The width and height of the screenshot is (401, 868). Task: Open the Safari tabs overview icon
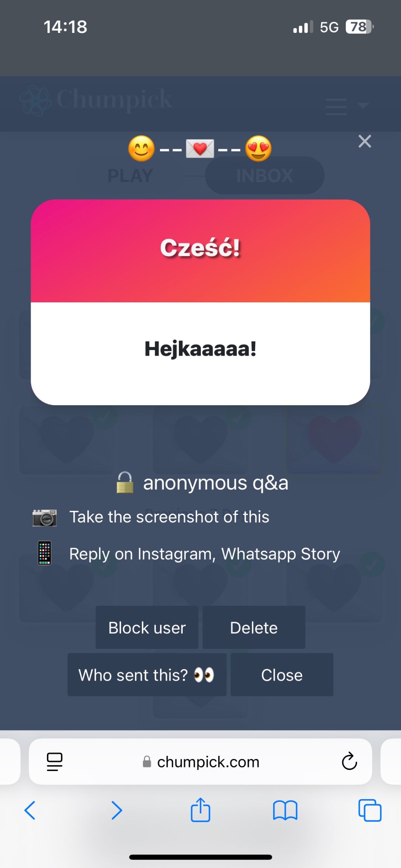(x=370, y=810)
